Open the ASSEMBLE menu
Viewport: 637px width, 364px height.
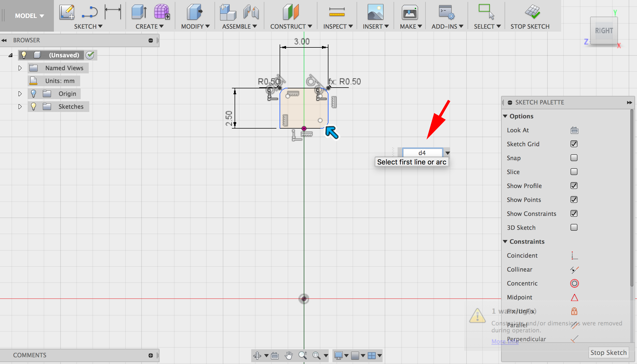tap(239, 27)
